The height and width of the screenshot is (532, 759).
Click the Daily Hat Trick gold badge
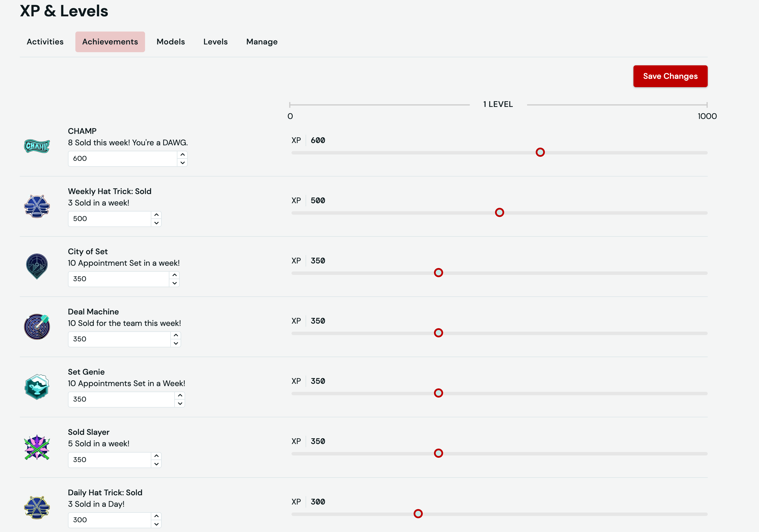click(37, 507)
